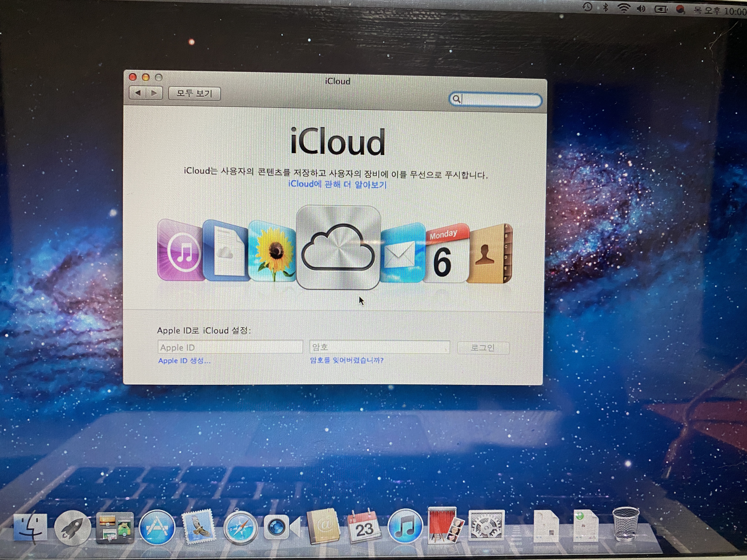Open the Bluetooth menu bar icon
Viewport: 747px width, 560px height.
click(x=605, y=7)
